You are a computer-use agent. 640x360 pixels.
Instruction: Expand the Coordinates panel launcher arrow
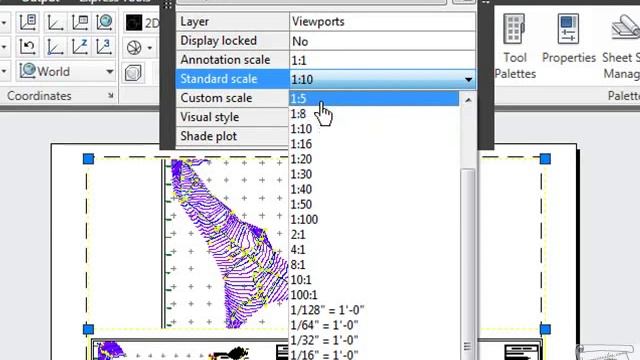[x=111, y=96]
